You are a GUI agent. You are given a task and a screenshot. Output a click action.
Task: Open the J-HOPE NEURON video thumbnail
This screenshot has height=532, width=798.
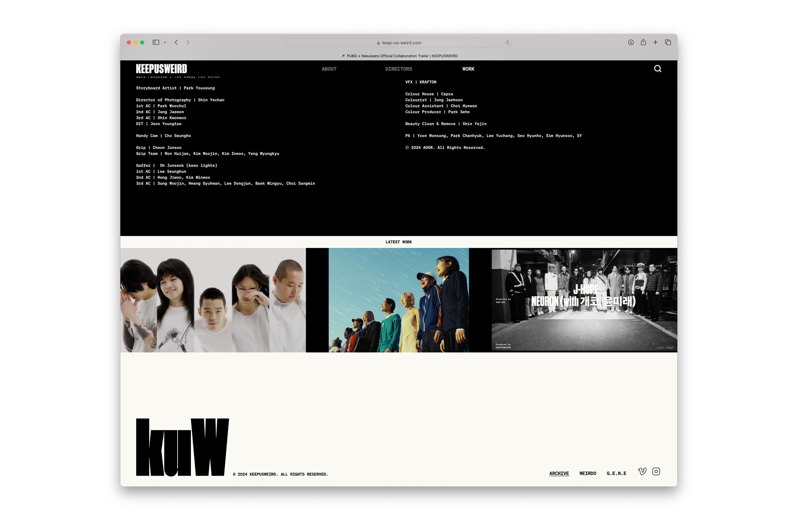(584, 300)
